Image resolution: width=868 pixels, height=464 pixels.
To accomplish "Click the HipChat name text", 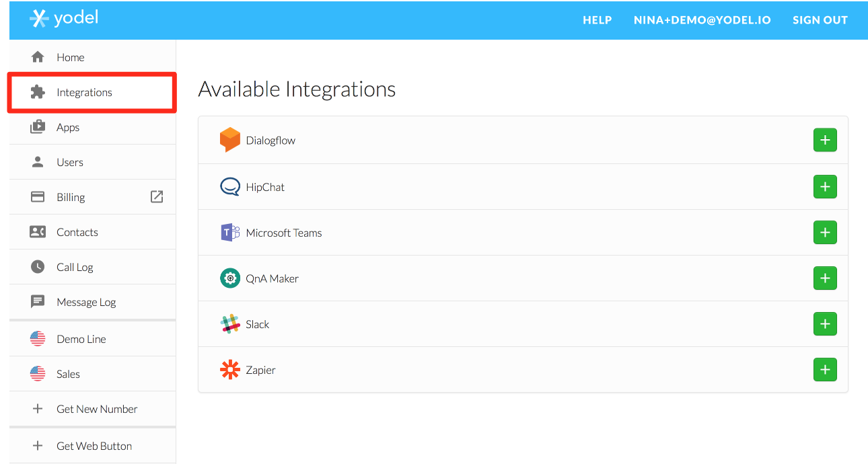I will [265, 187].
